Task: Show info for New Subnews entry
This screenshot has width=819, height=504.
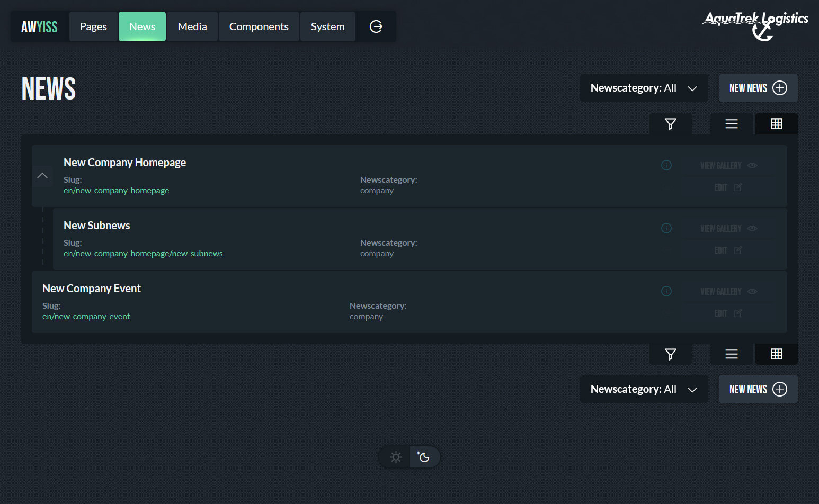Action: (666, 228)
